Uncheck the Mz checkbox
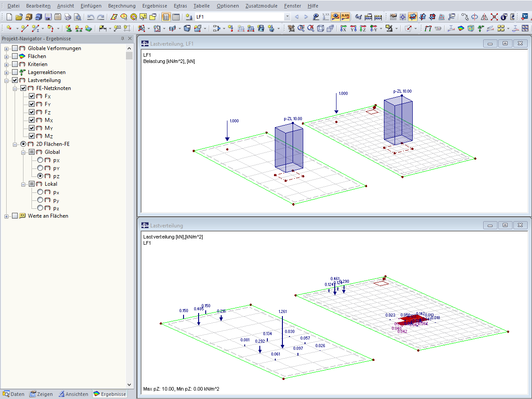The height and width of the screenshot is (399, 532). pyautogui.click(x=32, y=136)
